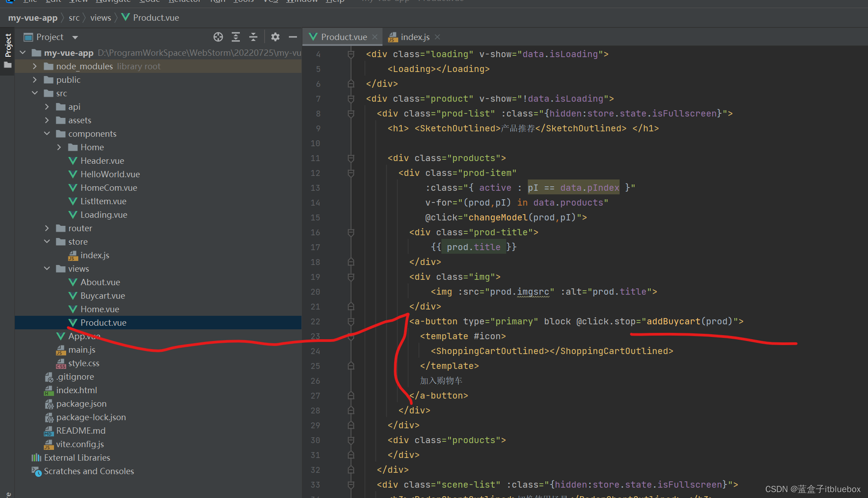This screenshot has width=868, height=498.
Task: Collapse the src folder
Action: point(35,93)
